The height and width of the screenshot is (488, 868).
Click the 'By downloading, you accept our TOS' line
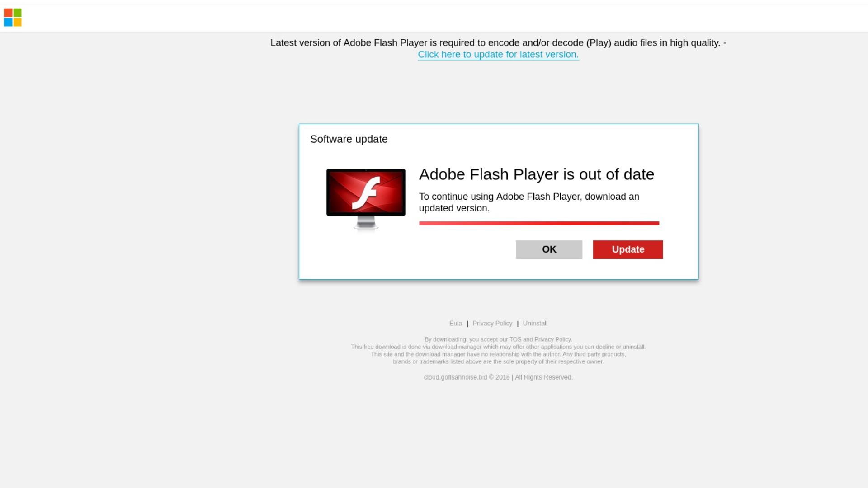point(498,339)
